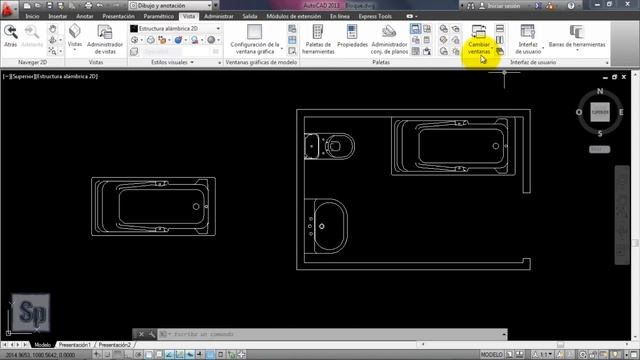
Task: Click the bottom small viewport icon in Ventanas gráficas panel
Action: click(292, 51)
